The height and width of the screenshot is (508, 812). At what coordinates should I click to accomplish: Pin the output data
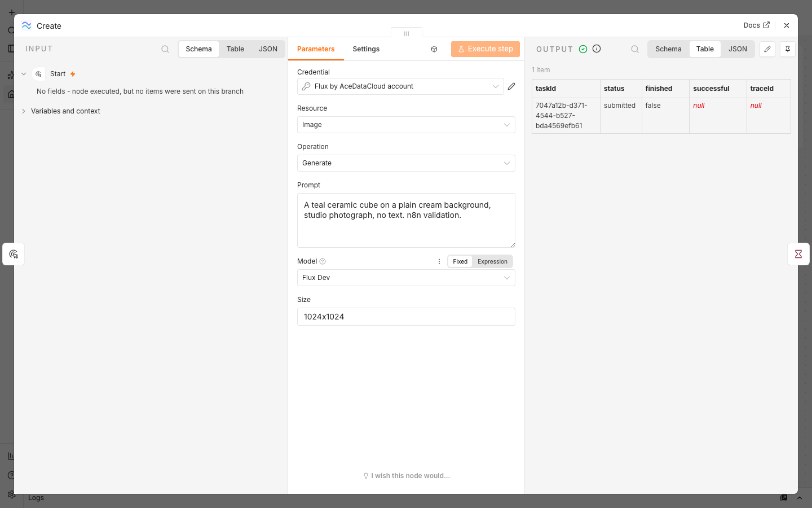(x=788, y=49)
